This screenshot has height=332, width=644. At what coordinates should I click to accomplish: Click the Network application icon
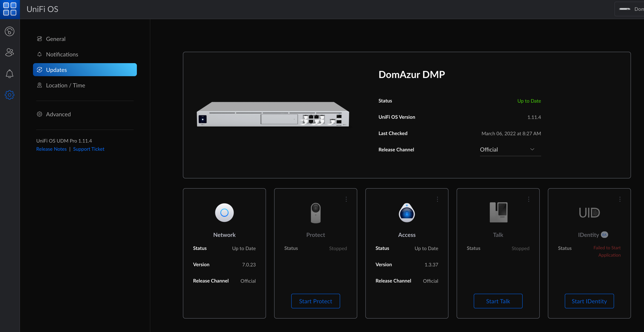coord(224,213)
